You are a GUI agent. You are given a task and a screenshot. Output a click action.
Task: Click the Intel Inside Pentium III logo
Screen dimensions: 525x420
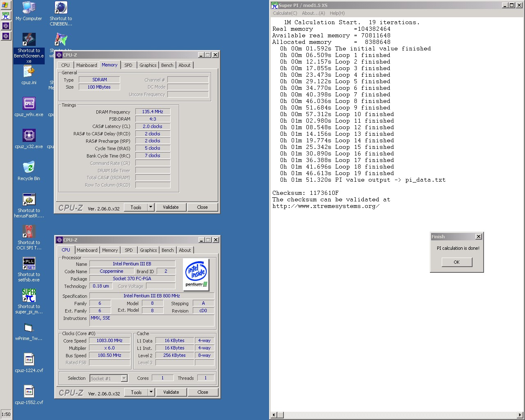(196, 275)
